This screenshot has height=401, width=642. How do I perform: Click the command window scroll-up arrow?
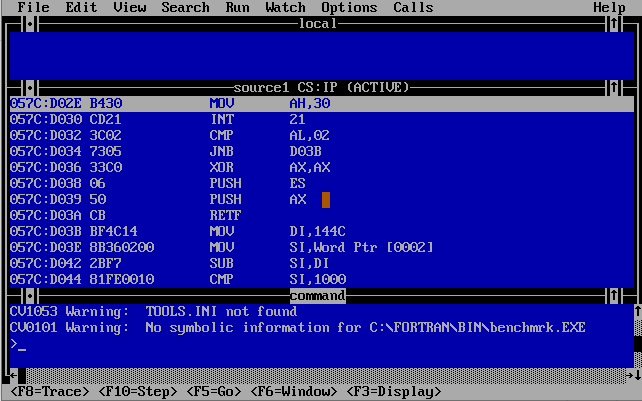click(637, 312)
